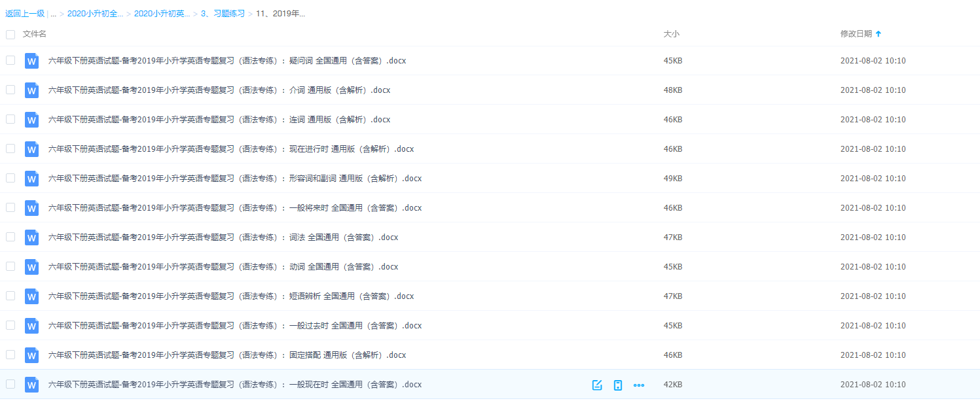Click the Word icon of 形容词和副词 document
This screenshot has width=980, height=403.
tap(31, 179)
